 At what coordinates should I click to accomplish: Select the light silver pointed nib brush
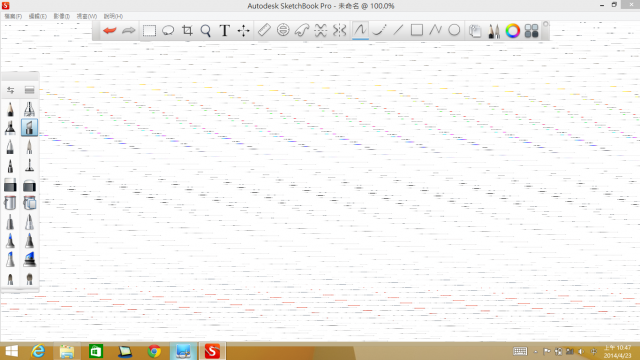(x=29, y=222)
